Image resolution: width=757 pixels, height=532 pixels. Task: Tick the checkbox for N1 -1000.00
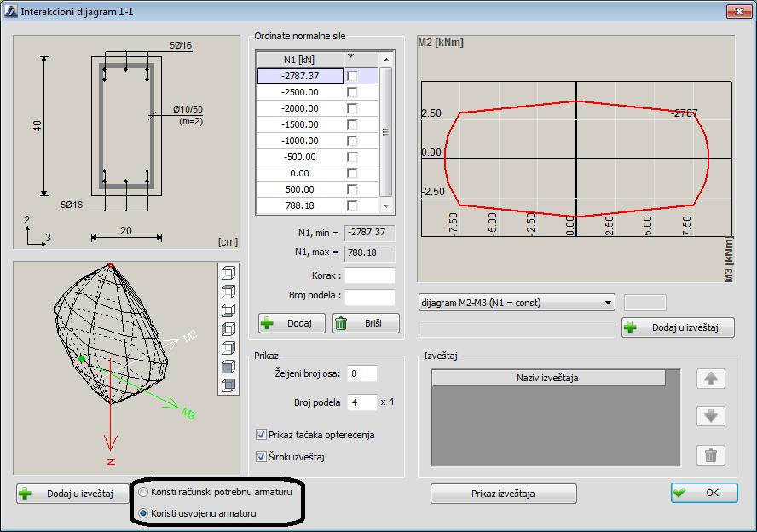352,141
